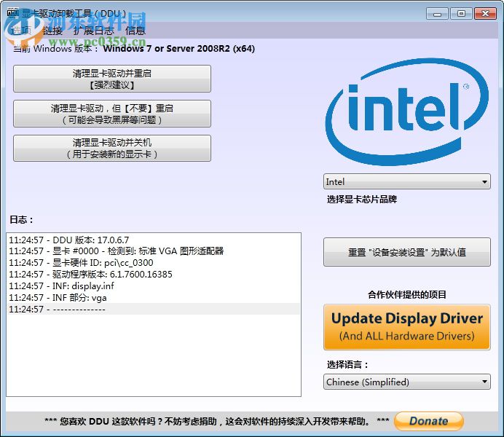Select log line INF 部分: vga
The image size is (504, 437).
(153, 298)
